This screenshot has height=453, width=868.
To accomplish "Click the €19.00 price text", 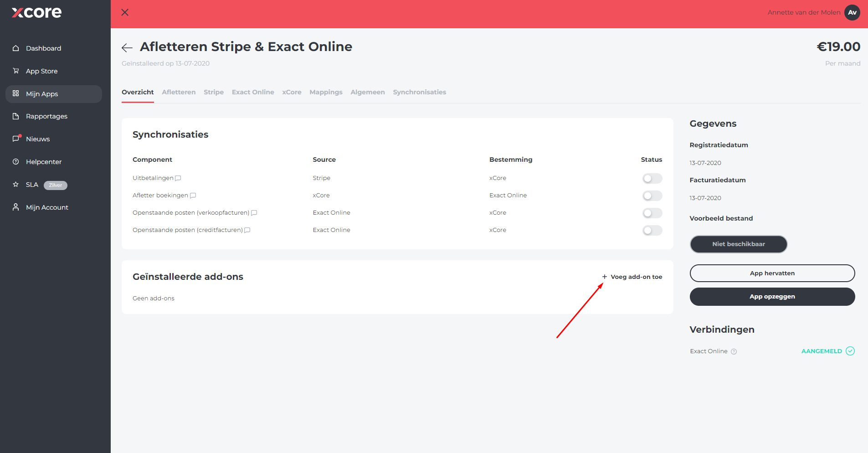I will click(x=838, y=46).
